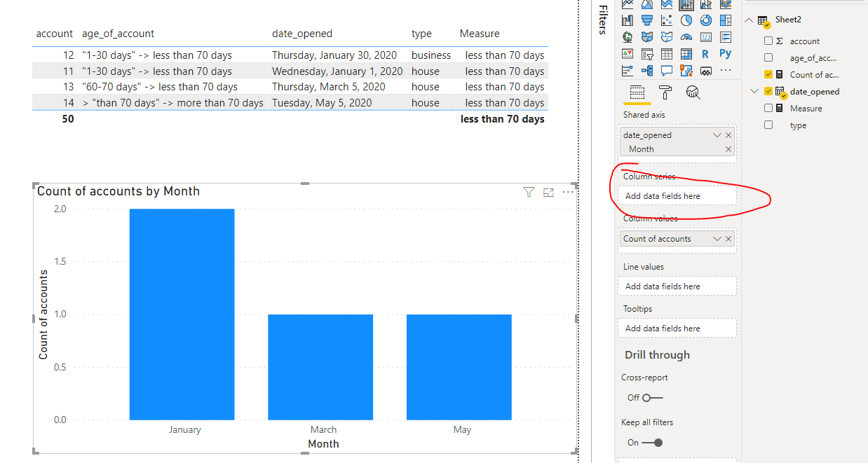Sort table by age_of_account column header
This screenshot has height=463, width=868.
tap(118, 34)
